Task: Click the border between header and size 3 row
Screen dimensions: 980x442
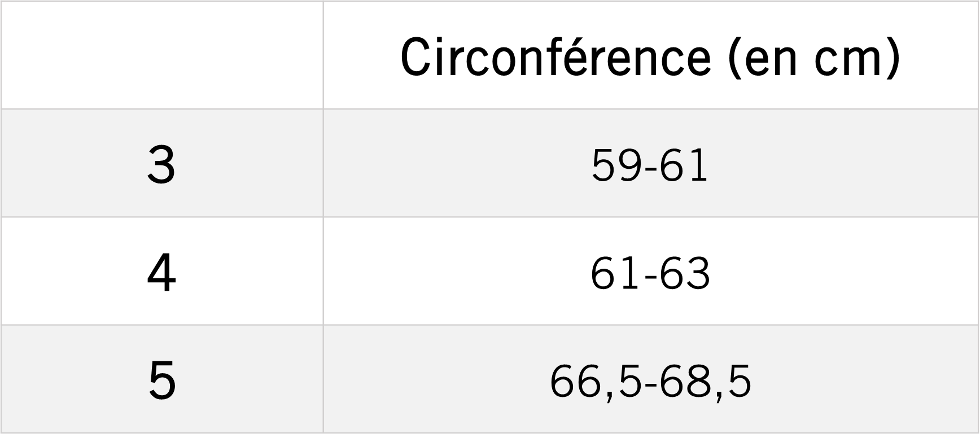Action: coord(490,109)
